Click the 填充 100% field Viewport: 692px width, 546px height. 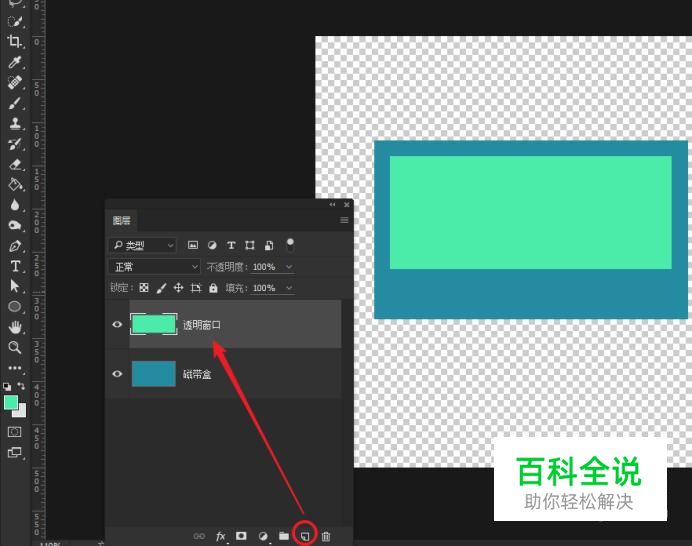coord(266,288)
